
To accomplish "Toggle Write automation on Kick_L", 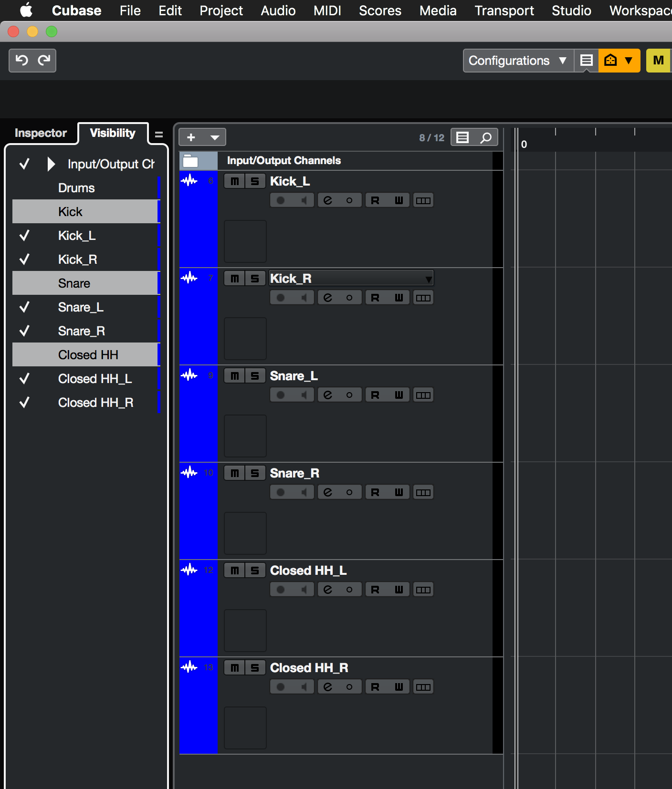I will pos(399,200).
